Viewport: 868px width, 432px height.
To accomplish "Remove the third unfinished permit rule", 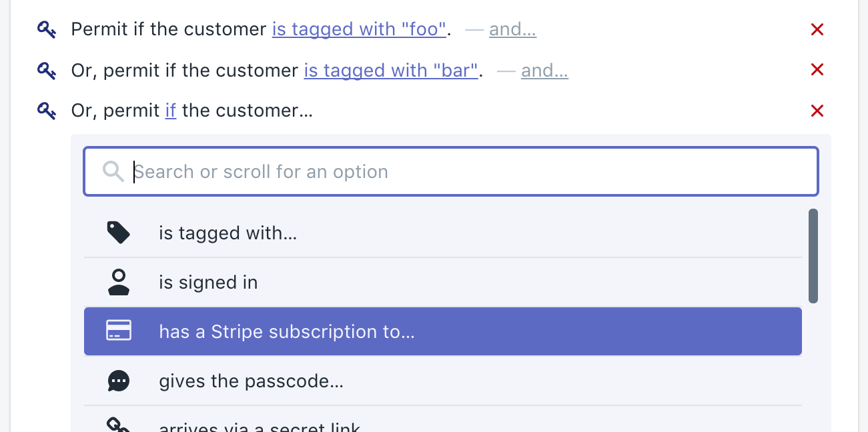I will (817, 111).
